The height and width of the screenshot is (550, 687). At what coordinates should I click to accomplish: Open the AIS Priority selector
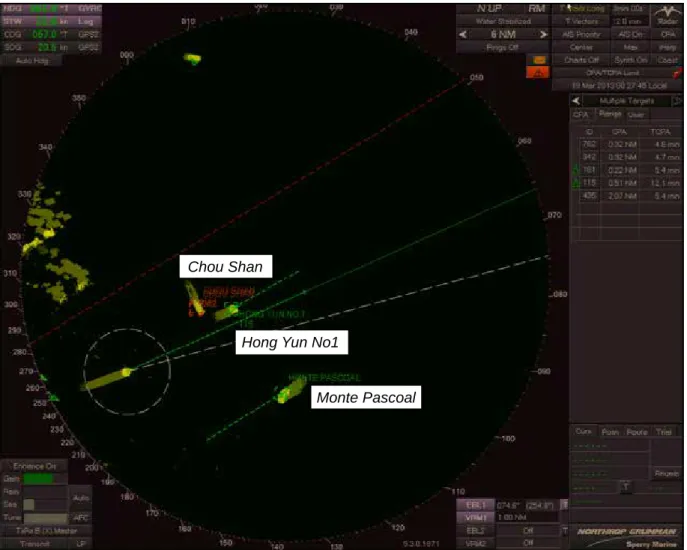click(x=581, y=34)
